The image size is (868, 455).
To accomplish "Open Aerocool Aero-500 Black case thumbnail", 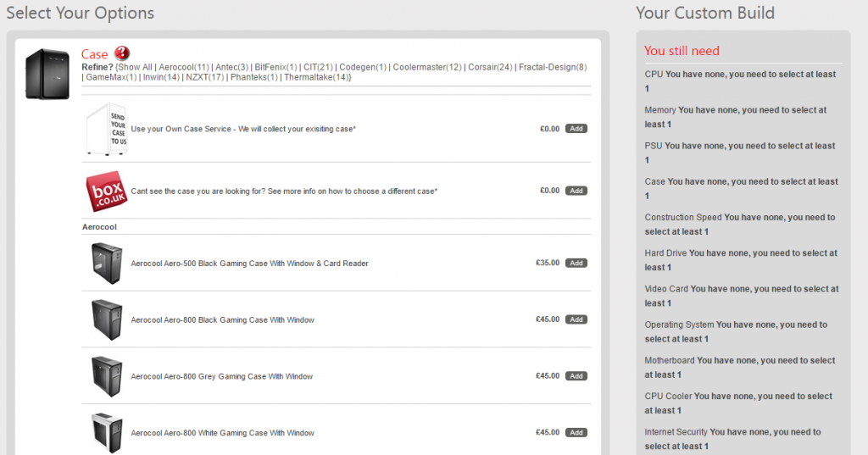I will (x=107, y=264).
